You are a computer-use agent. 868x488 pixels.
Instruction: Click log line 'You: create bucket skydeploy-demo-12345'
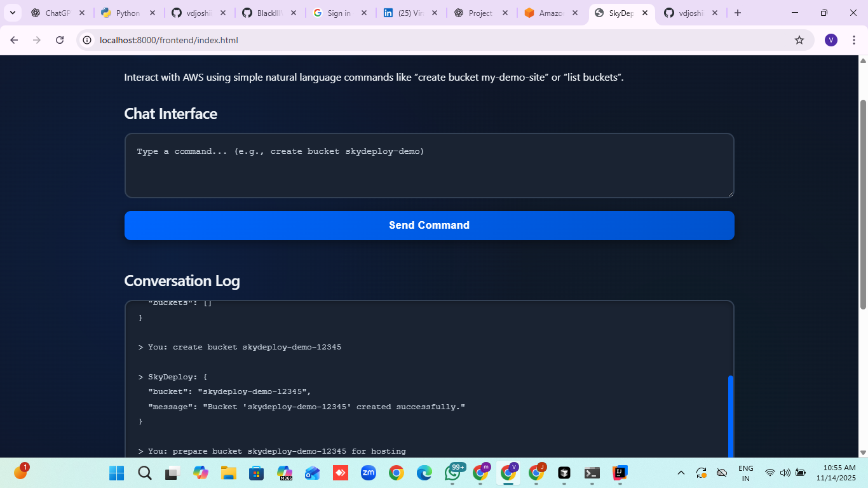pyautogui.click(x=240, y=347)
